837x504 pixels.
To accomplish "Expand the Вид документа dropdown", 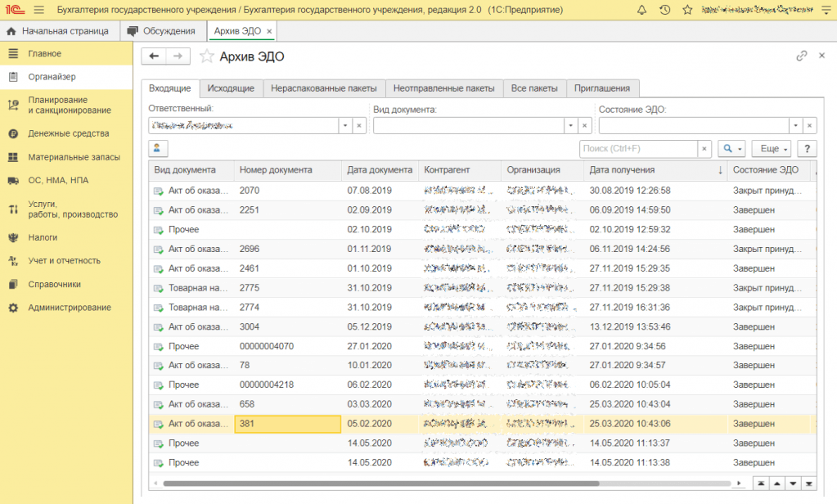I will (x=570, y=126).
